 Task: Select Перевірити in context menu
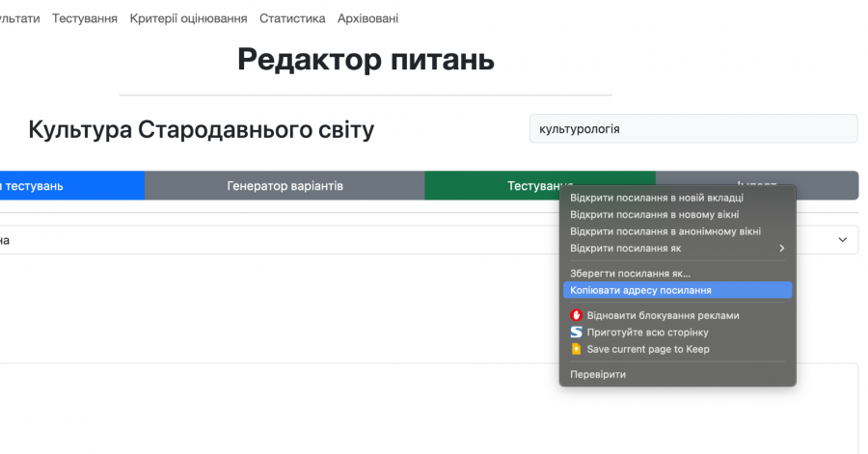[x=678, y=374]
